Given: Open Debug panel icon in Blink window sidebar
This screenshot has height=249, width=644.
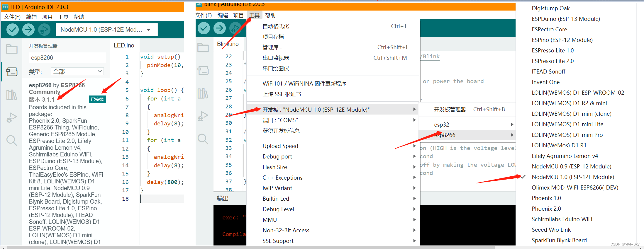Looking at the screenshot, I should pos(203,116).
